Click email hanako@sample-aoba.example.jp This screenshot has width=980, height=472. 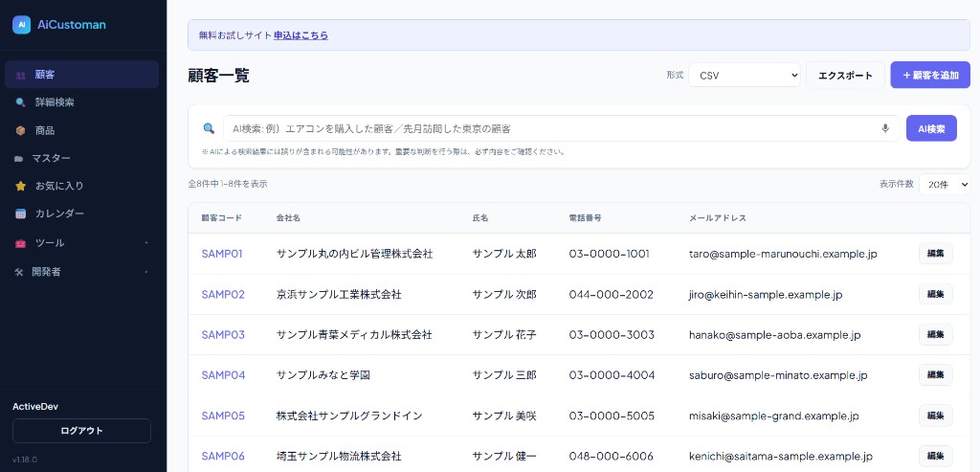[774, 335]
